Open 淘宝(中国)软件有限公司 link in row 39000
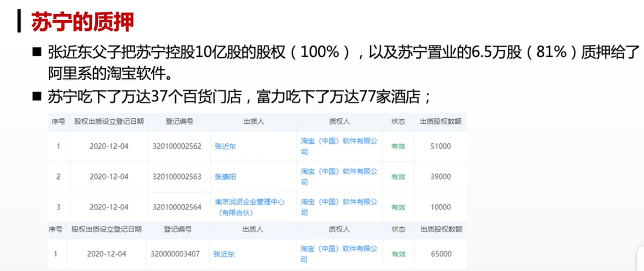 pos(339,177)
